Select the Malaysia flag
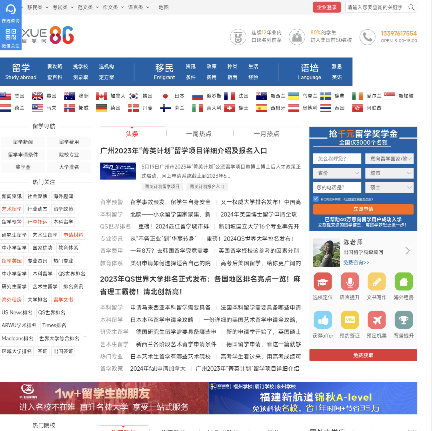The height and width of the screenshot is (431, 432). (x=37, y=108)
